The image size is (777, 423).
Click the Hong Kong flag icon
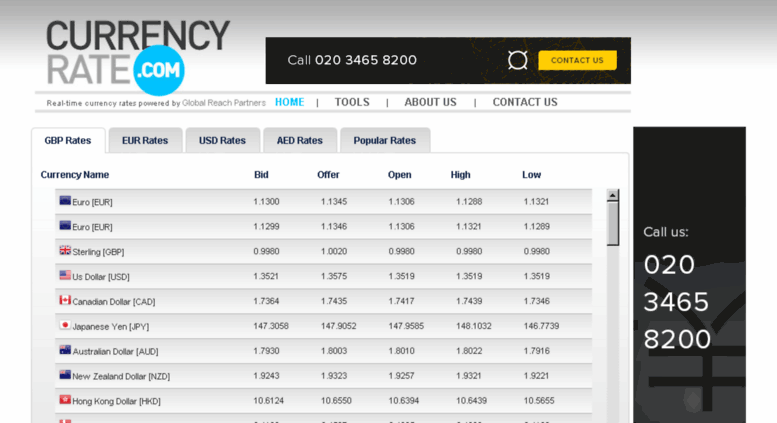[65, 399]
